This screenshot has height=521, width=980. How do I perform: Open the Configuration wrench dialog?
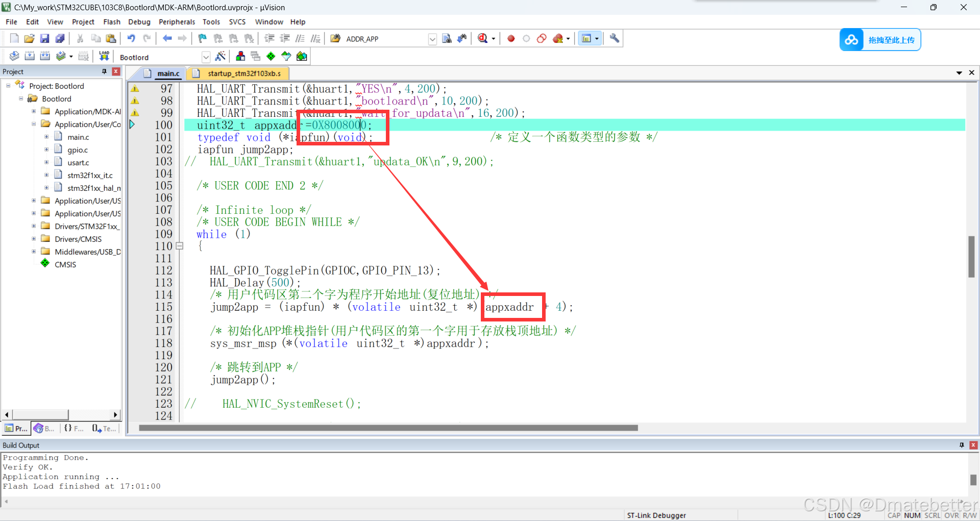click(614, 38)
